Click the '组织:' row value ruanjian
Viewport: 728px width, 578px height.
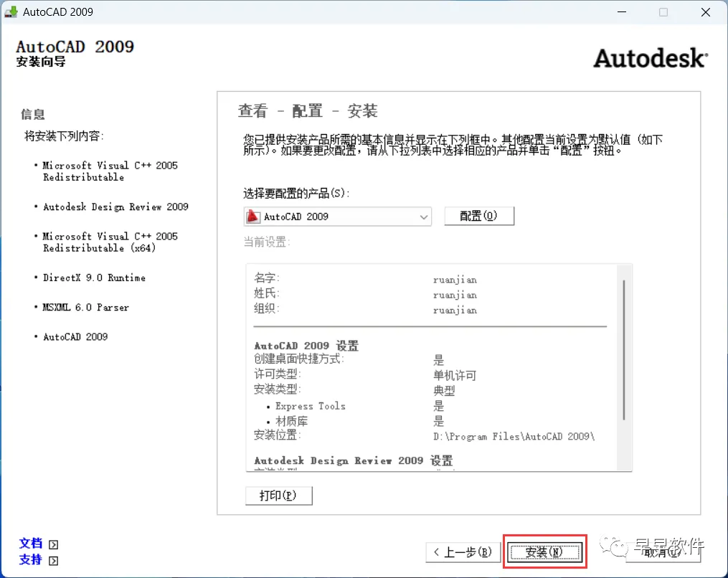(455, 310)
